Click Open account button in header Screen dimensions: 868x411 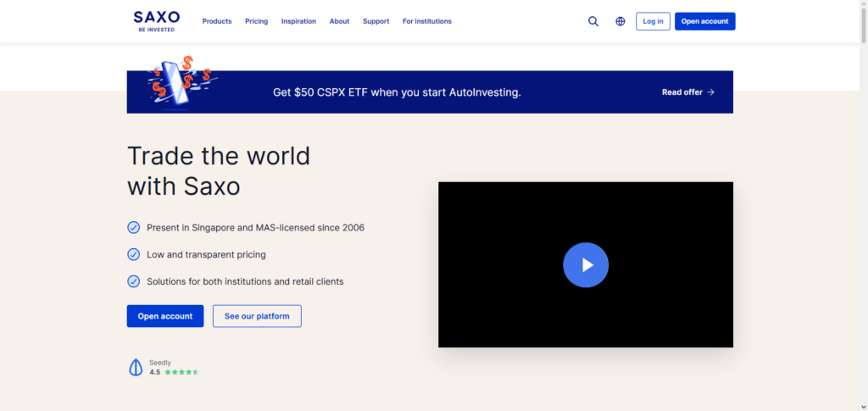(704, 21)
